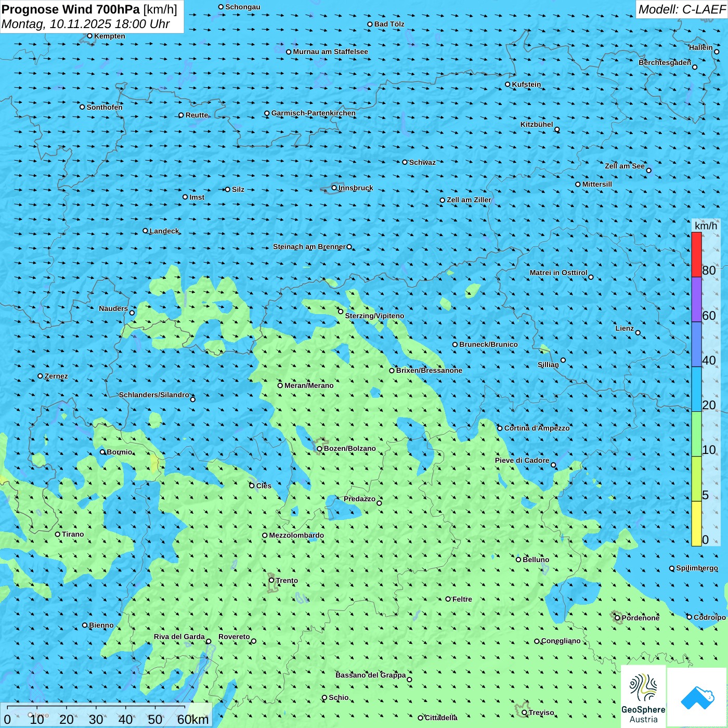Click the Schwaz city marker
The image size is (728, 728).
pyautogui.click(x=405, y=162)
